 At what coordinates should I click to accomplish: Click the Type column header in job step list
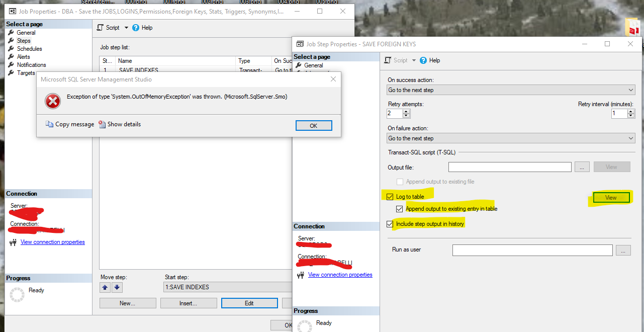pyautogui.click(x=254, y=61)
